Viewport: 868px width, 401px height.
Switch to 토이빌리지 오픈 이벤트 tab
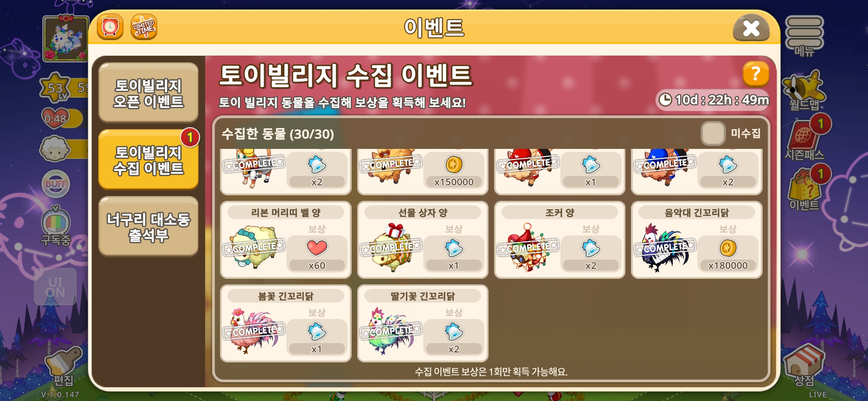coord(148,93)
